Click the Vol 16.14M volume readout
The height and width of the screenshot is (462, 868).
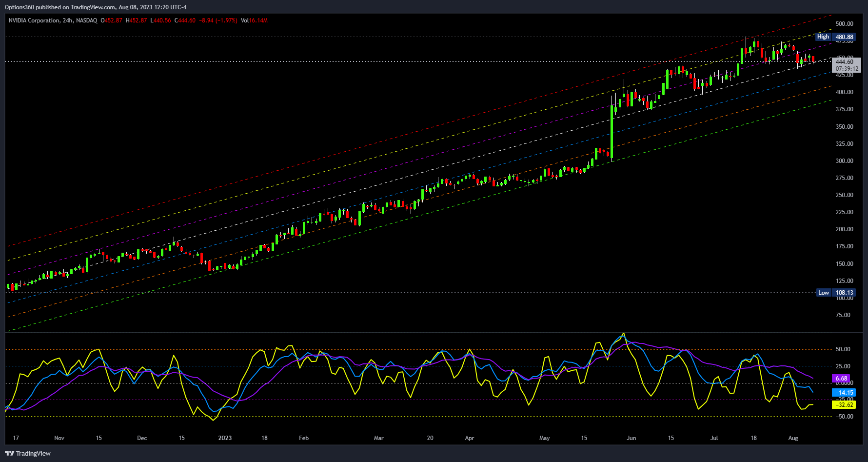tap(254, 20)
